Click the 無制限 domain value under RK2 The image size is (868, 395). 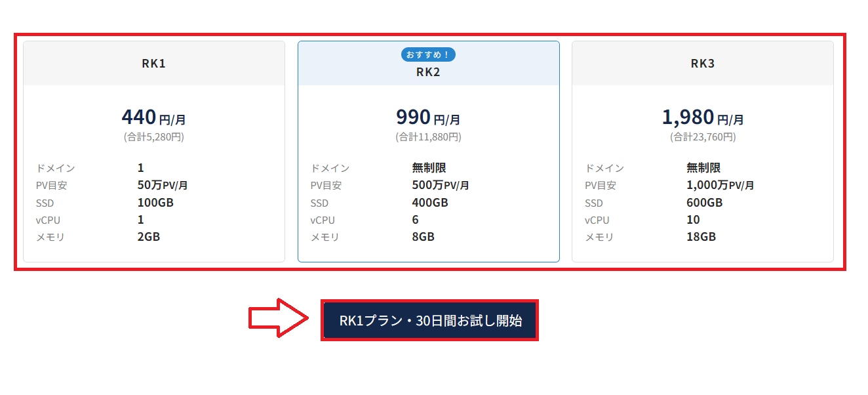tap(424, 167)
